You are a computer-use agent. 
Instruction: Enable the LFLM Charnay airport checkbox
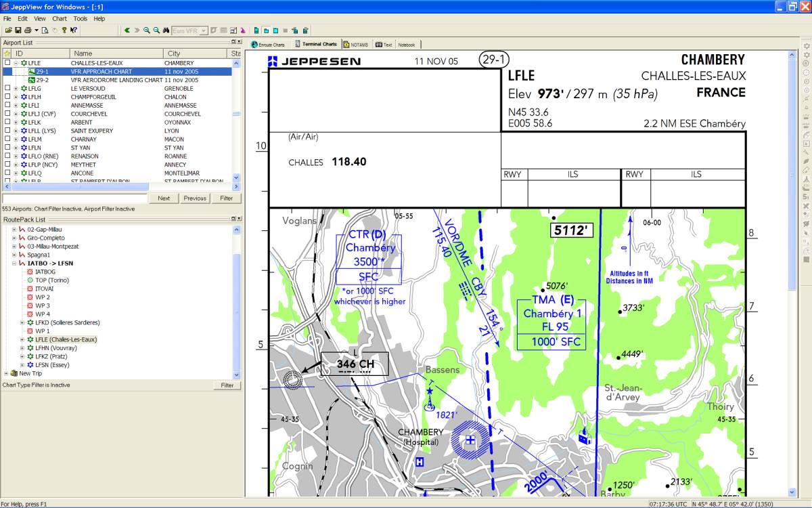click(x=7, y=140)
